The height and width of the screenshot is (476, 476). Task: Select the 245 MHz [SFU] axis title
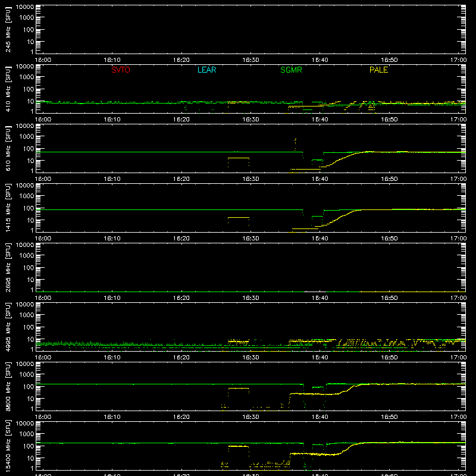click(x=8, y=29)
